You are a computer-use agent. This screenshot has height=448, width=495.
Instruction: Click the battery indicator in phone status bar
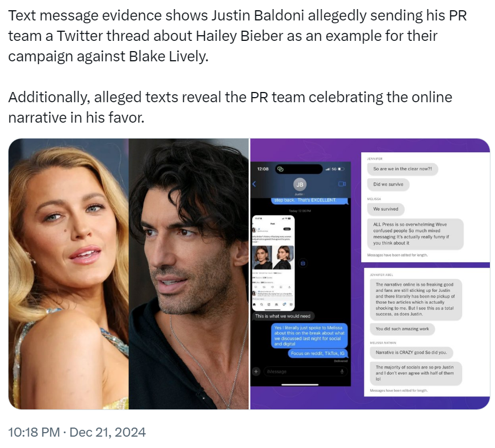(x=341, y=169)
